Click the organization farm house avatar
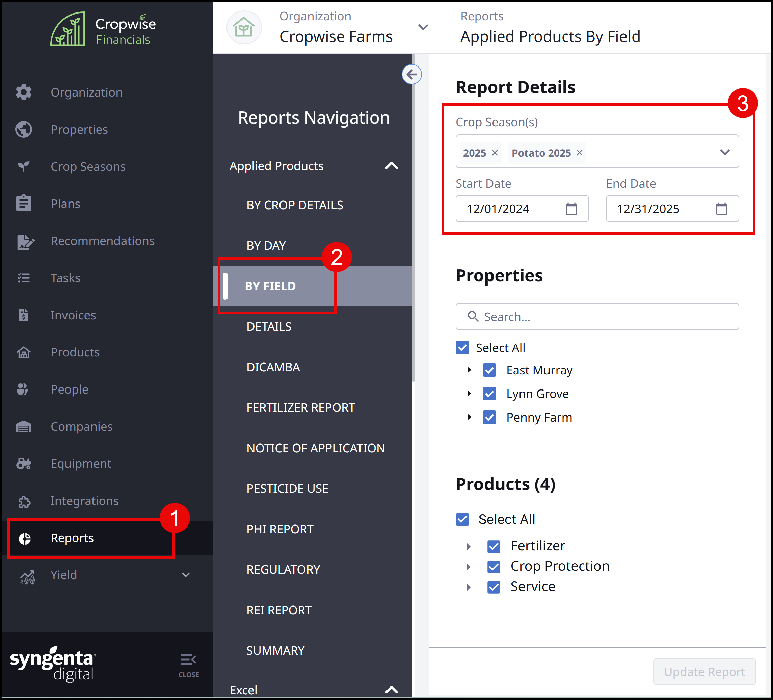 244,27
